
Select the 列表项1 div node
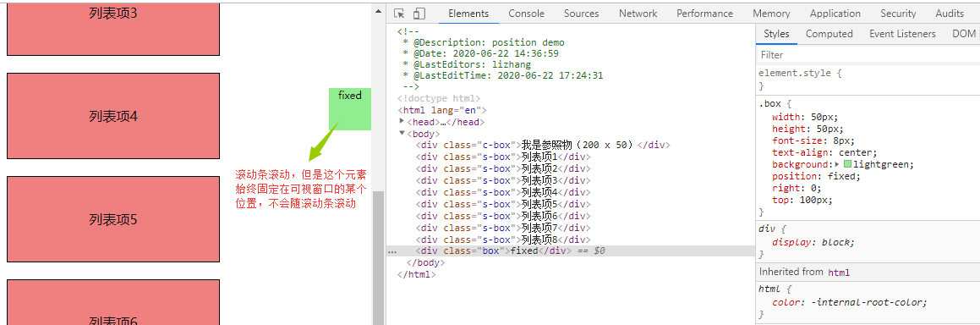(x=502, y=157)
